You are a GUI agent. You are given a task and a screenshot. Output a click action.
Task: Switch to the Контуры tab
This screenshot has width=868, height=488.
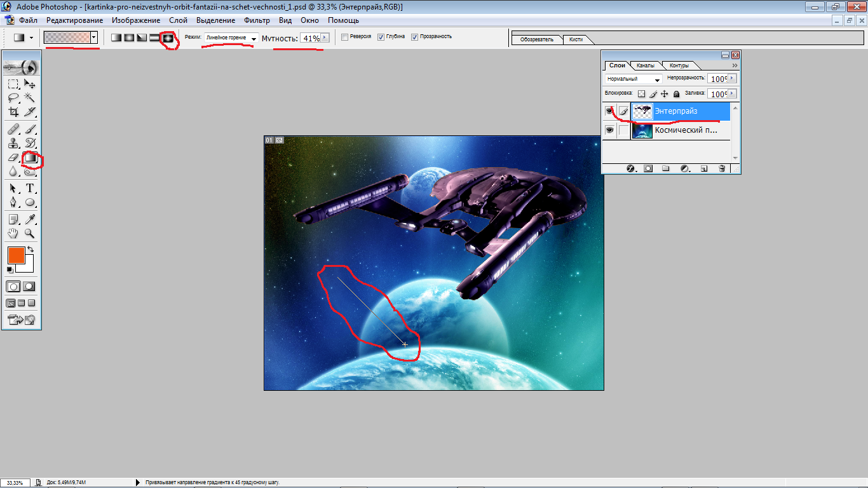point(679,65)
